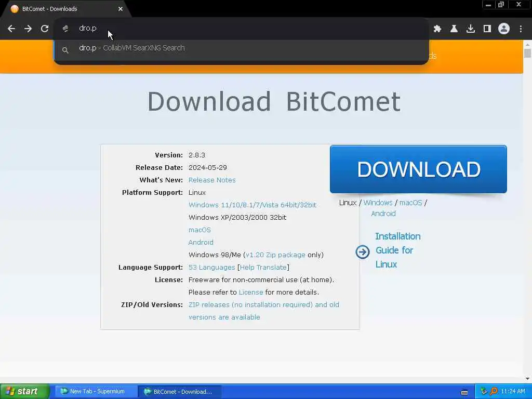Open the experiments flask icon
The image size is (532, 399).
454,29
